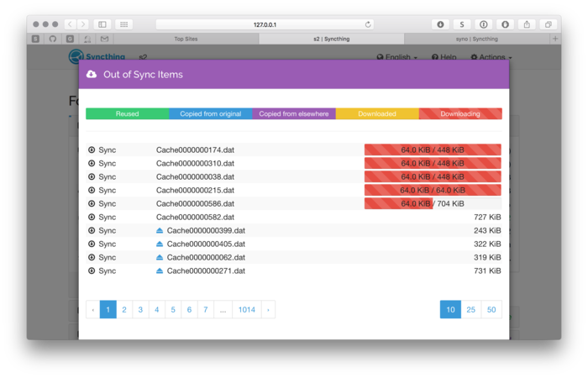Viewport: 588px width, 378px height.
Task: Switch to the Top Sites tab
Action: pyautogui.click(x=186, y=39)
